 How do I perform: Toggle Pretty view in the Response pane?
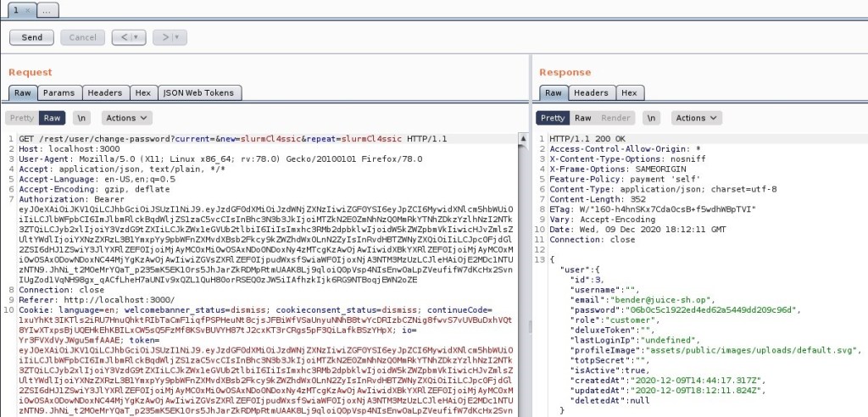point(553,118)
